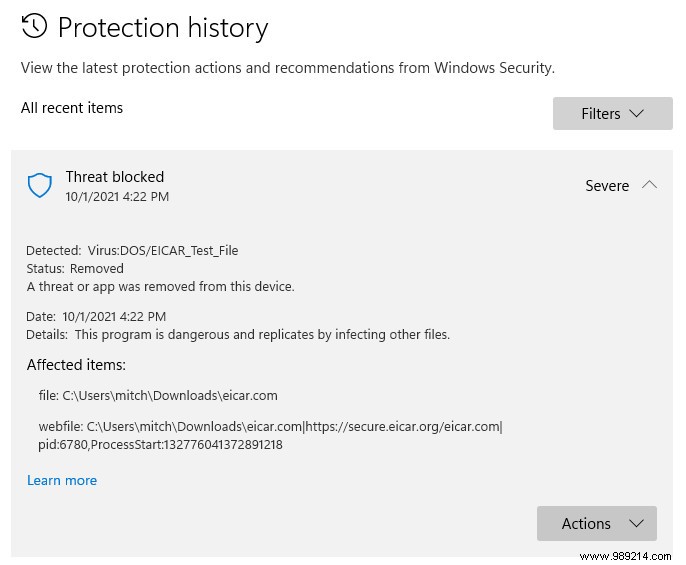Image resolution: width=686 pixels, height=565 pixels.
Task: Open the Filters dropdown
Action: click(x=612, y=113)
